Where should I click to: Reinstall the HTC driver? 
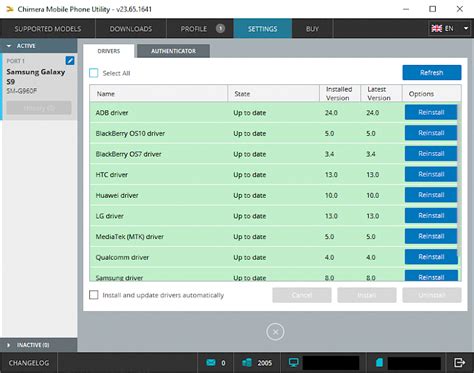coord(431,174)
